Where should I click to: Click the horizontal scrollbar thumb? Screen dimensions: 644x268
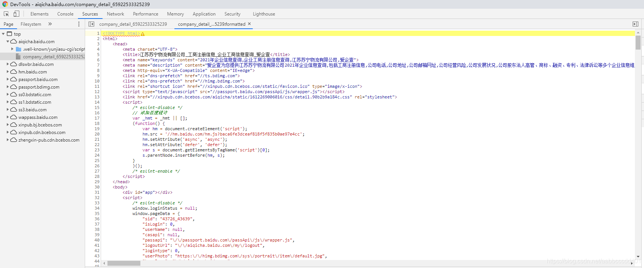[124, 263]
